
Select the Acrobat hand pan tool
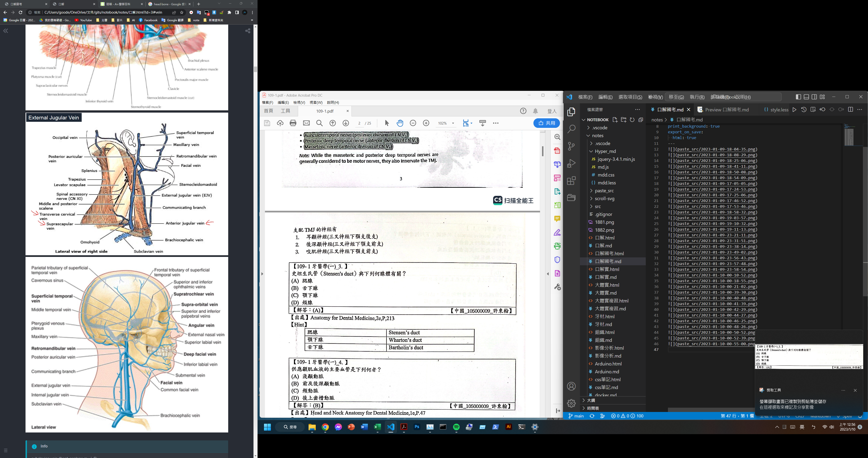tap(400, 123)
